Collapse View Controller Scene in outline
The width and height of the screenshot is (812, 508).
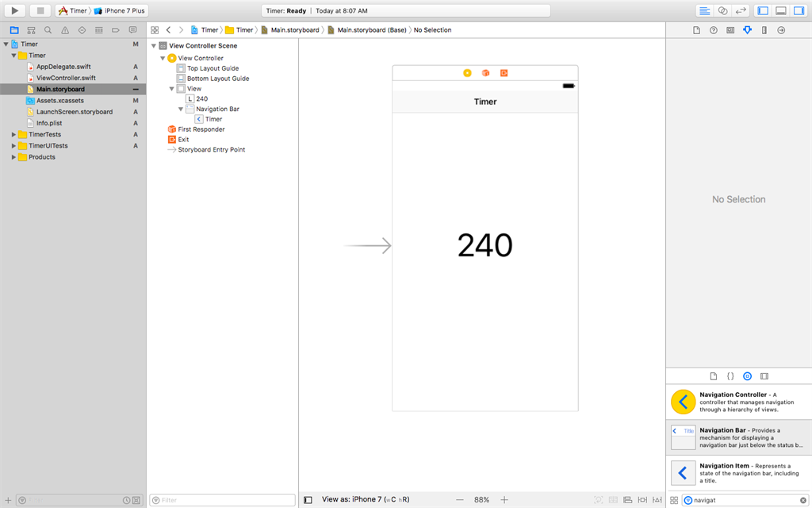(x=154, y=45)
